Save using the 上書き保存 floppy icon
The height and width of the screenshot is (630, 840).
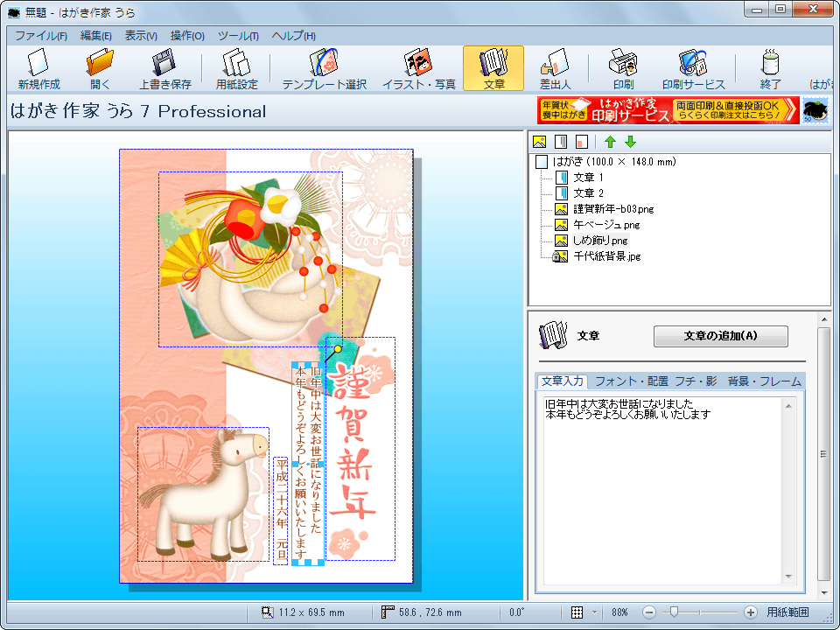pyautogui.click(x=164, y=68)
